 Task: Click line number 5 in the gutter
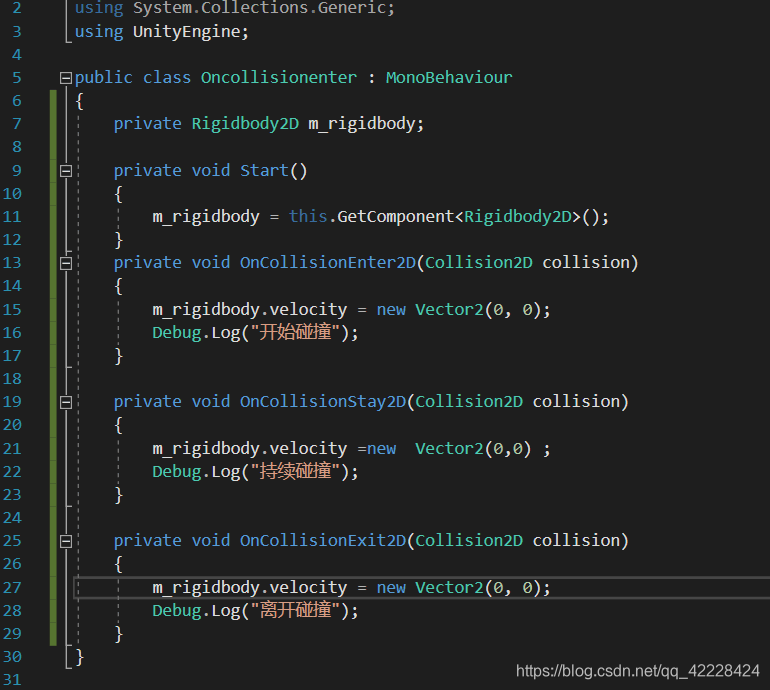pyautogui.click(x=17, y=78)
